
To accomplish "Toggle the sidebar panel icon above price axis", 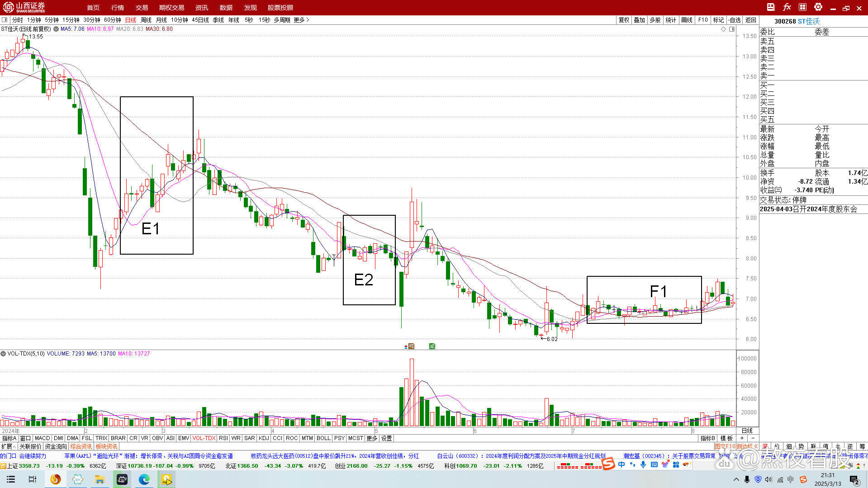I will 732,29.
